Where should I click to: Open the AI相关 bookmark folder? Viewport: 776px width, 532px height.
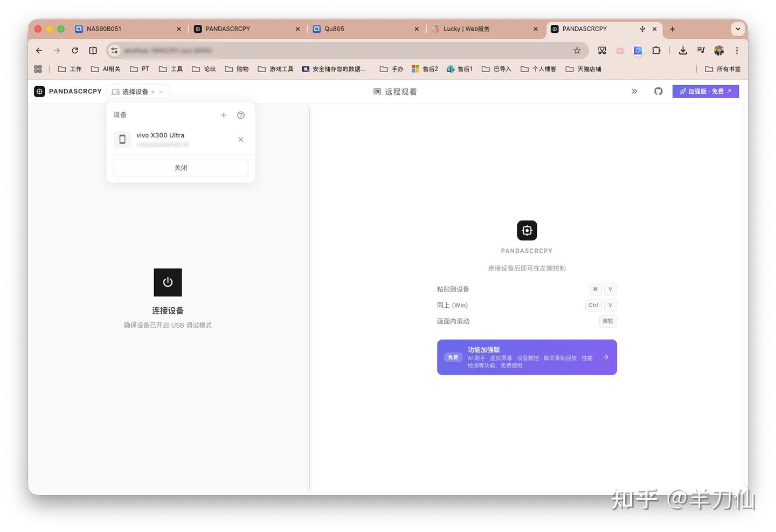tap(106, 69)
